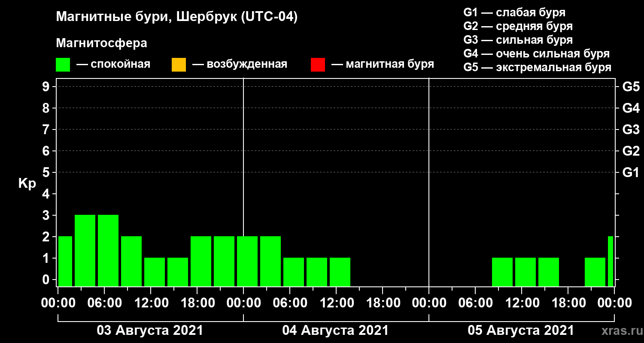Click the 'G1 — слабая буря' legend line
Viewport: 644px width, 343px height.
point(514,12)
